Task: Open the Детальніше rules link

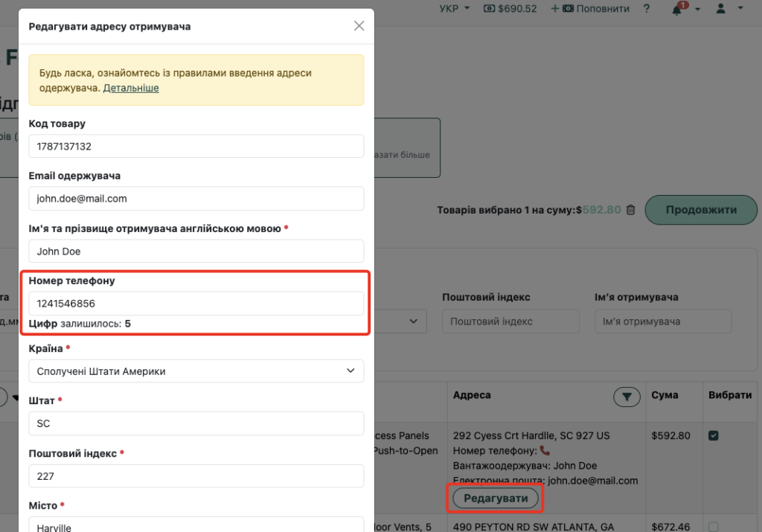Action: coord(131,88)
